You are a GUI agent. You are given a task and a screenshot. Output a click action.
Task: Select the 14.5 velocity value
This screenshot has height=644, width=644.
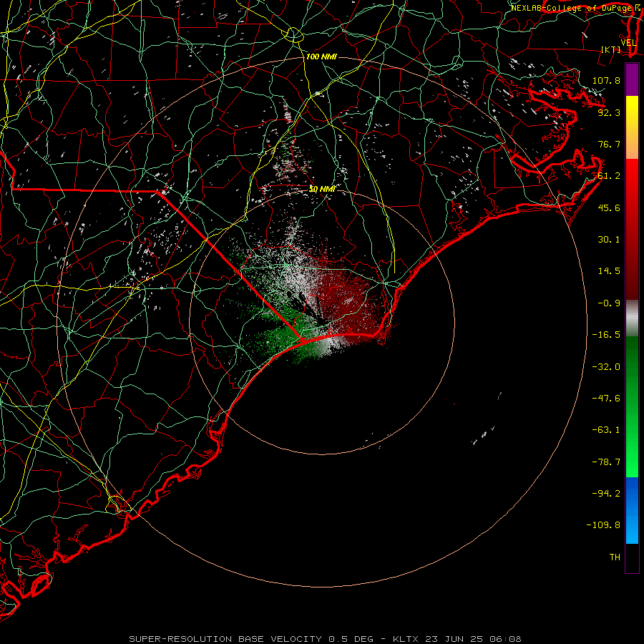pos(609,271)
